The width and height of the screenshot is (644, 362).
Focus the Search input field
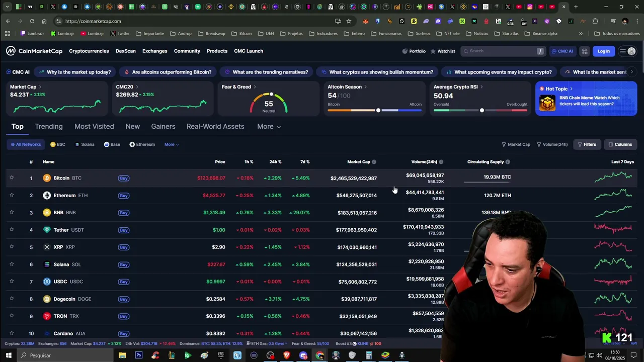[x=503, y=51]
